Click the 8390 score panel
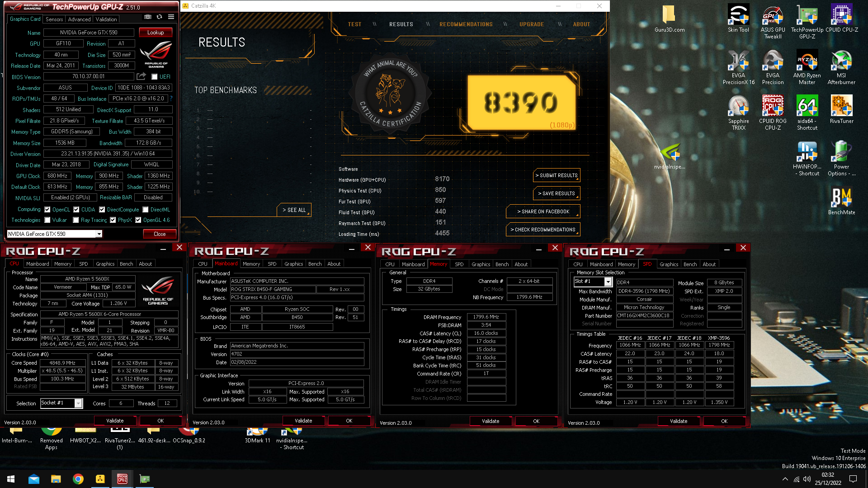The height and width of the screenshot is (488, 868). pos(521,103)
